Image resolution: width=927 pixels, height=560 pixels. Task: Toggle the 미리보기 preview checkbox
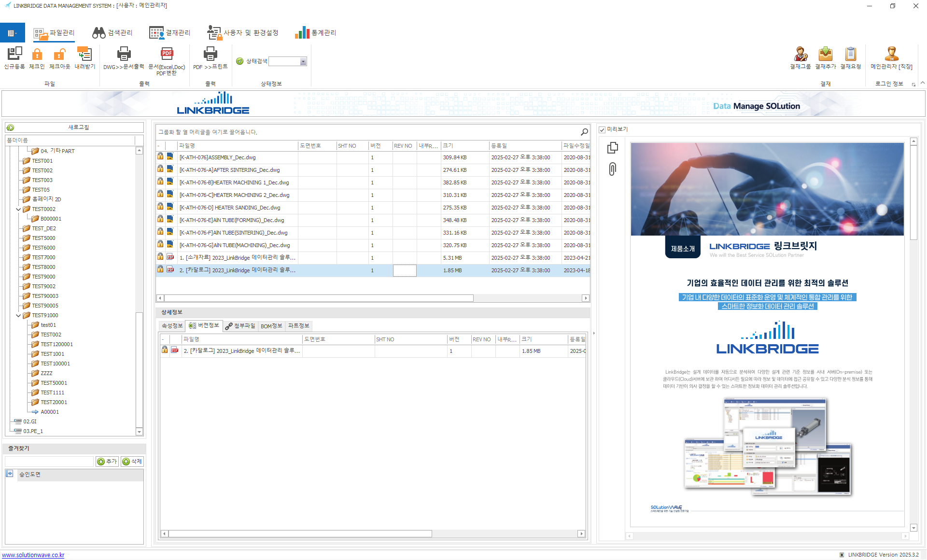click(602, 129)
